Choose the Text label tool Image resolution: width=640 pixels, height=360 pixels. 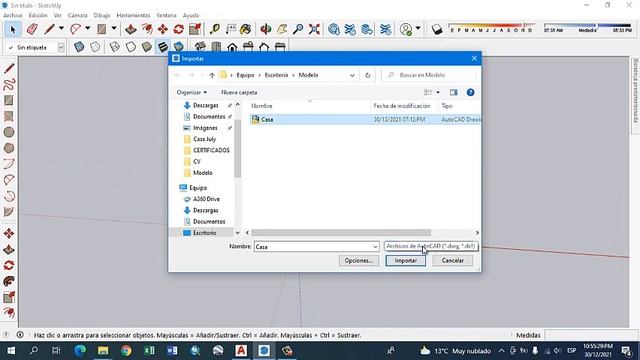[231, 29]
